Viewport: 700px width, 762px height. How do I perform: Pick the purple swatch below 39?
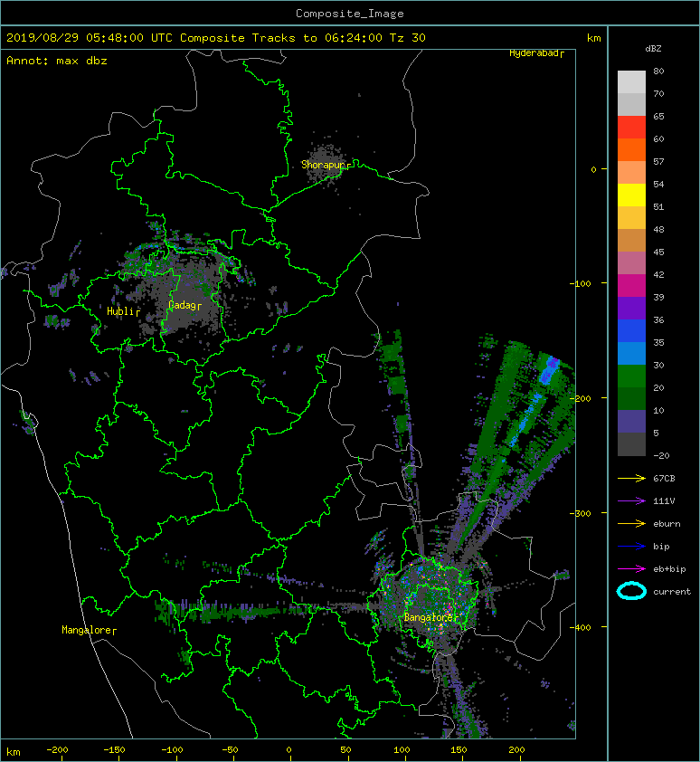[631, 308]
